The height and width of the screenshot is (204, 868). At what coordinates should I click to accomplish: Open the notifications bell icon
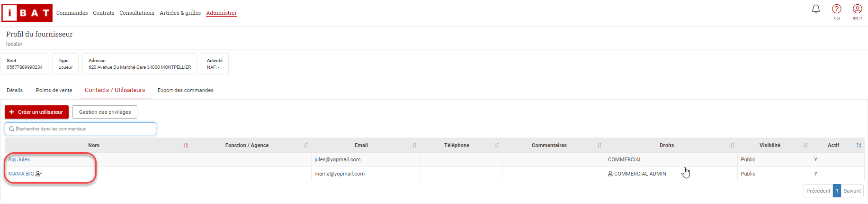click(x=816, y=9)
